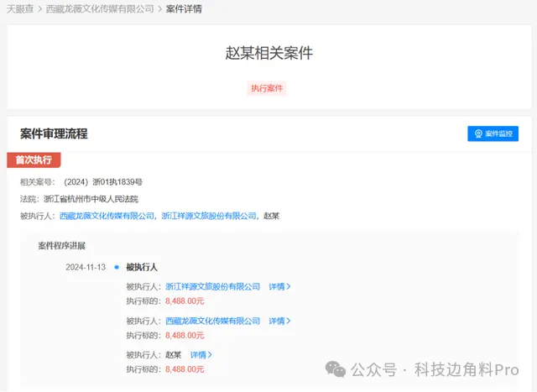Open 西藏龙薇文化传媒有限公司 in the breadcrumb
The height and width of the screenshot is (392, 537).
[x=100, y=9]
